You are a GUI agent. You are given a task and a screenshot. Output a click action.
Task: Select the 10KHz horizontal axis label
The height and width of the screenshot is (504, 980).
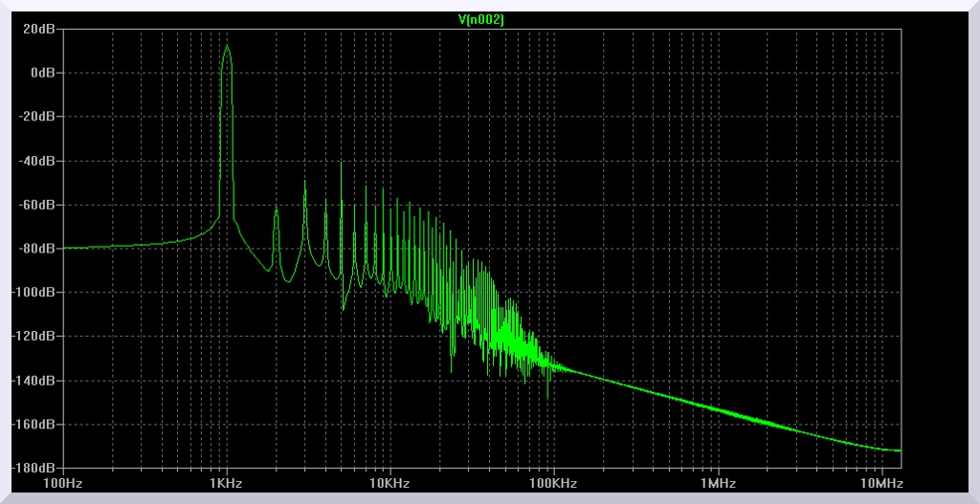click(389, 485)
